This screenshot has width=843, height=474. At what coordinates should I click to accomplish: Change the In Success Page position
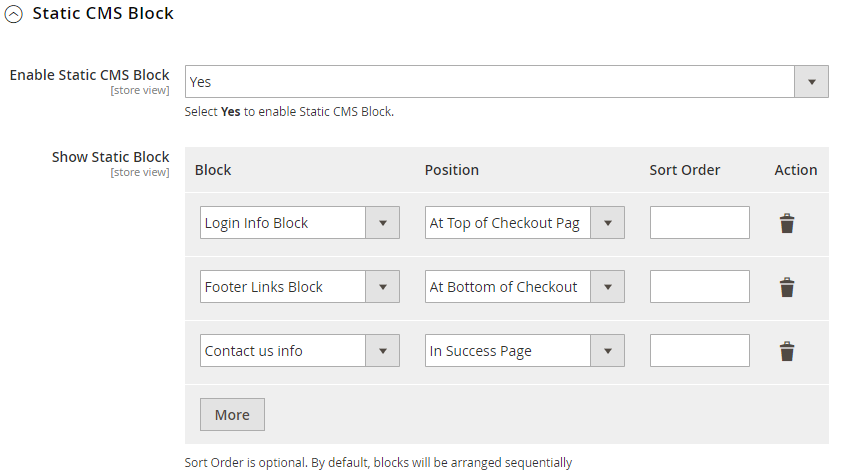(x=524, y=351)
